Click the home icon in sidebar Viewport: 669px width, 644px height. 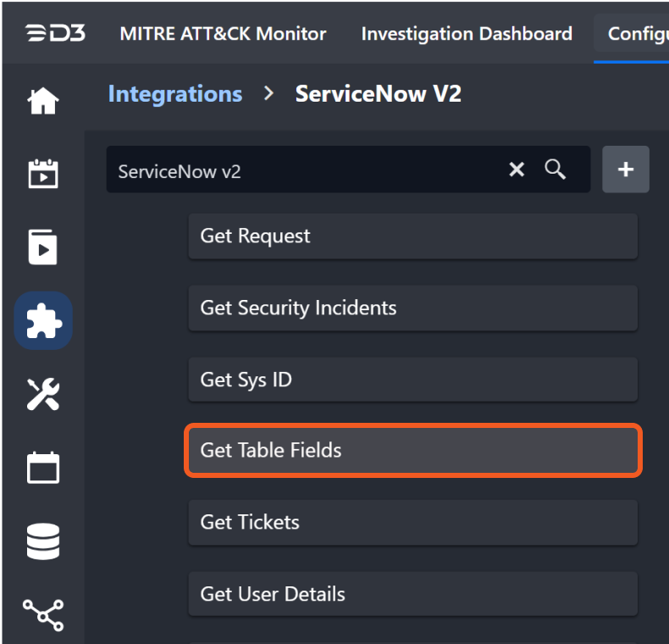click(43, 102)
